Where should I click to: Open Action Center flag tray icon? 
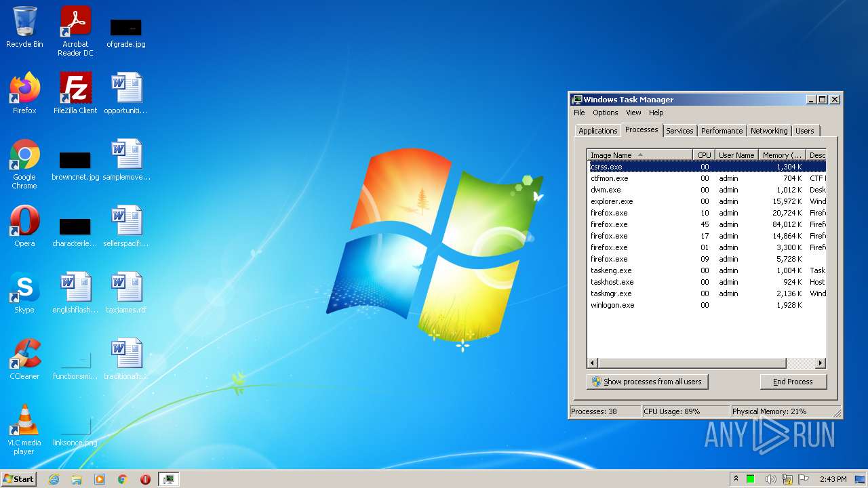tap(804, 479)
